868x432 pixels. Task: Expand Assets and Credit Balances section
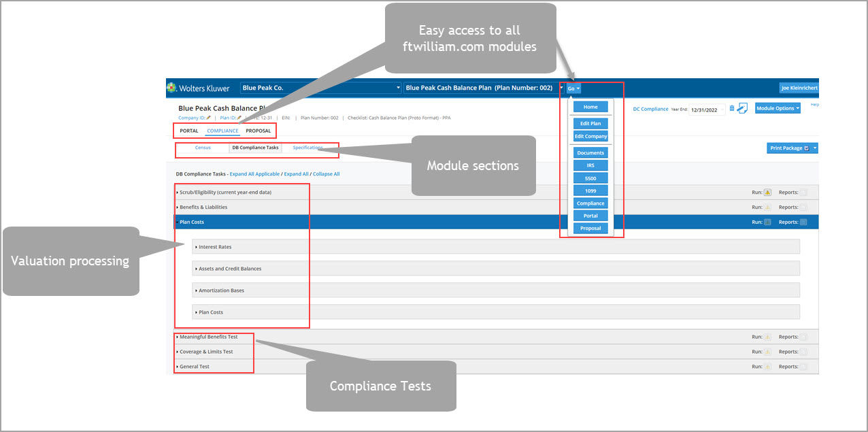pyautogui.click(x=229, y=269)
